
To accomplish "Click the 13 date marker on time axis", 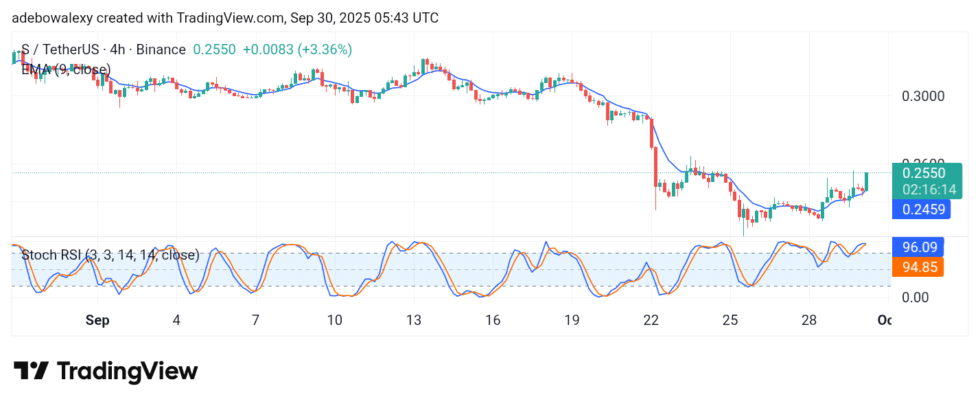I will (x=413, y=321).
